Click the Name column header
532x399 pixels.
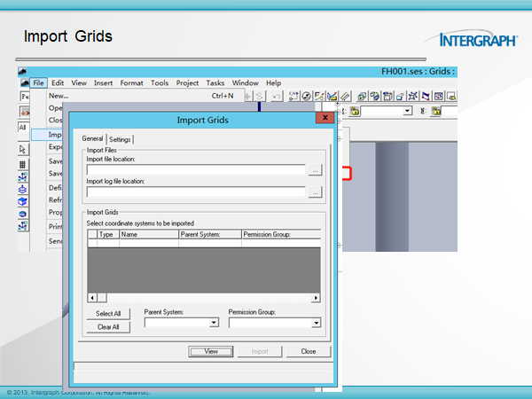pyautogui.click(x=149, y=234)
